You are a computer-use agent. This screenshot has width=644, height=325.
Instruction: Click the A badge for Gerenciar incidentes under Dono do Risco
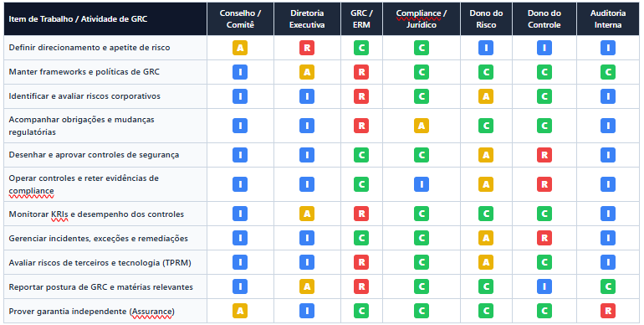486,238
